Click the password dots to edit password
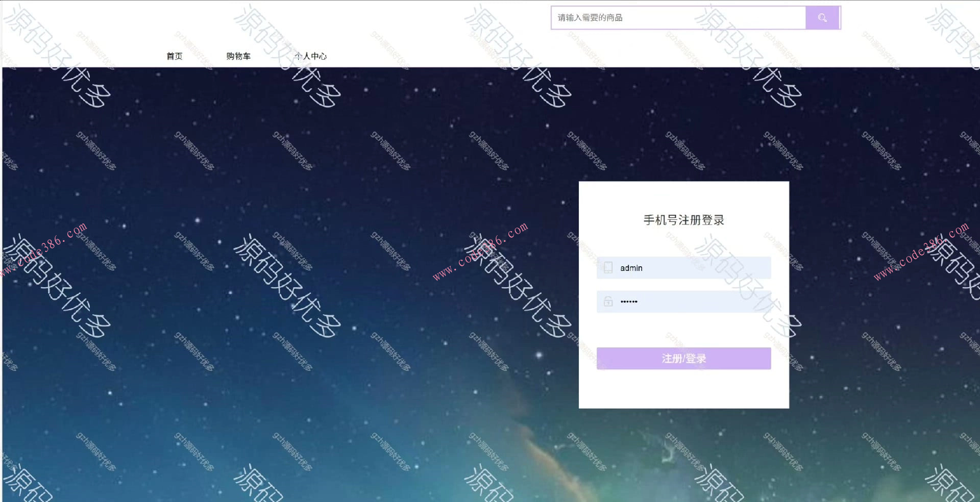 tap(629, 302)
